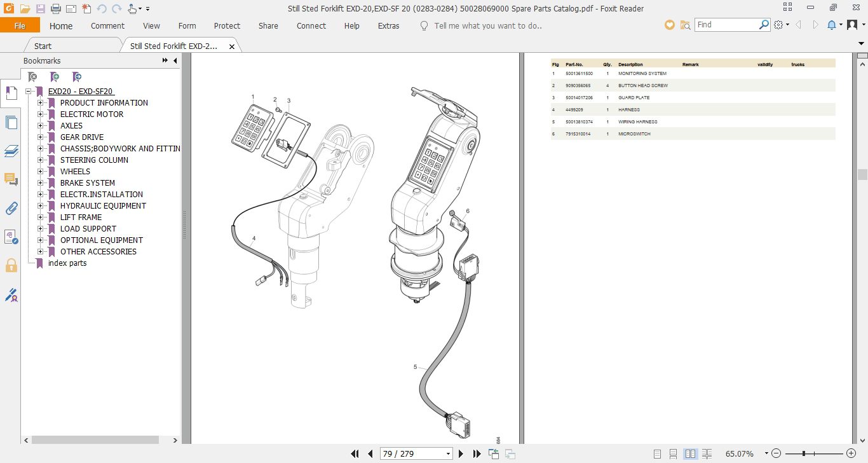Open the Bookmarks panel sidebar icon
Screen dimensions: 868x463
coord(11,93)
